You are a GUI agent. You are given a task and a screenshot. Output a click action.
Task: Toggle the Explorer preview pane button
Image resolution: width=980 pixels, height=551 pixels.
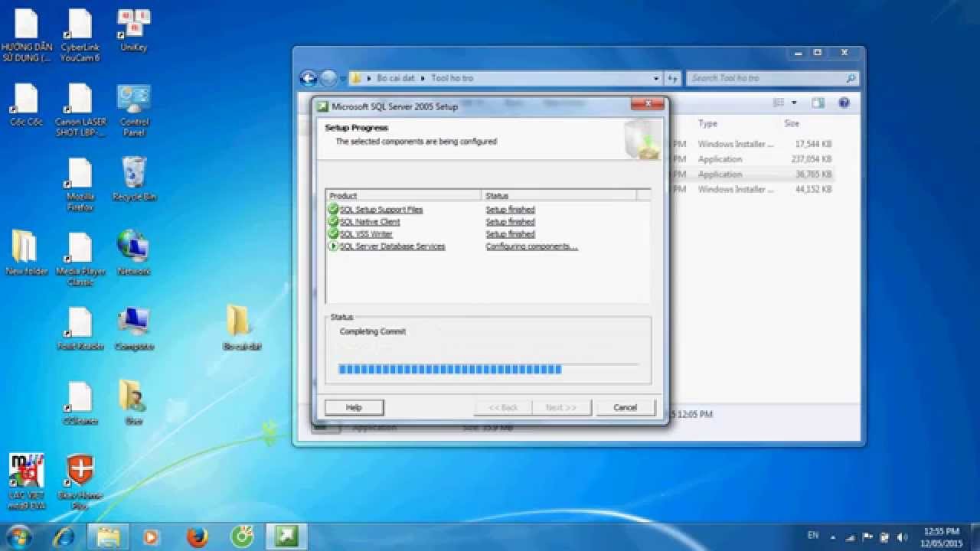click(818, 103)
